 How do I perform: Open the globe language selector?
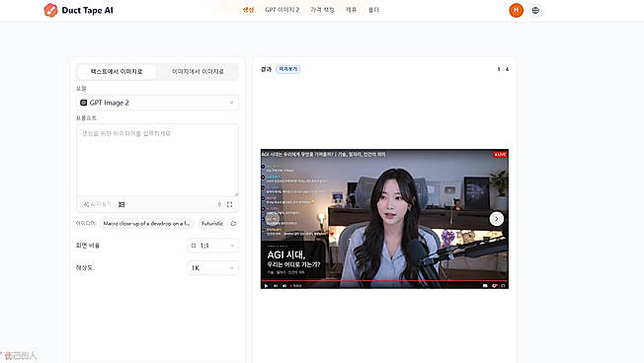pos(535,10)
